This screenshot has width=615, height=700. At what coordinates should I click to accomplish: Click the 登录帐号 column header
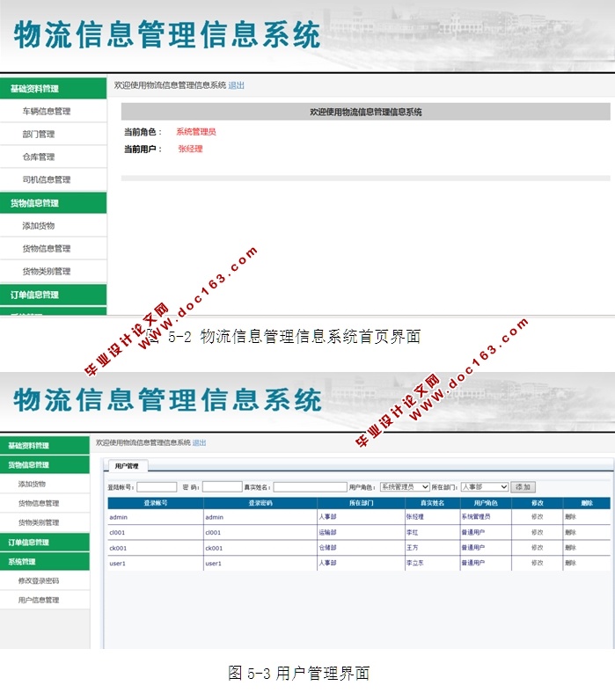156,503
